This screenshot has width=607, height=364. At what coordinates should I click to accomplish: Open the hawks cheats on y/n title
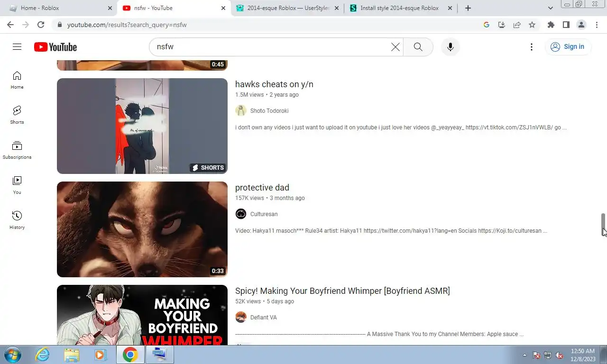click(274, 84)
